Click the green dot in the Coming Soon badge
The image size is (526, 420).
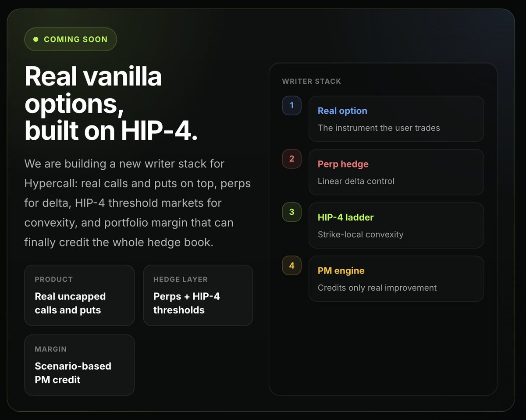pyautogui.click(x=36, y=39)
